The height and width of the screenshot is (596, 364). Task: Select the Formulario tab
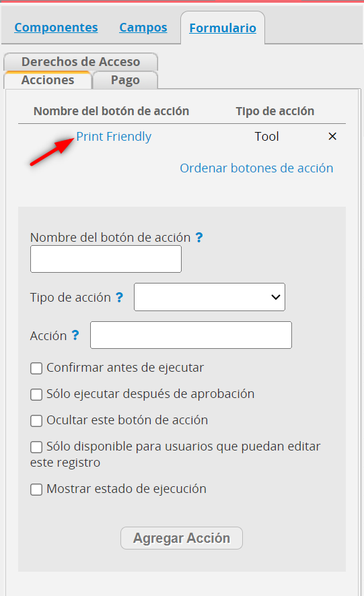coord(223,28)
